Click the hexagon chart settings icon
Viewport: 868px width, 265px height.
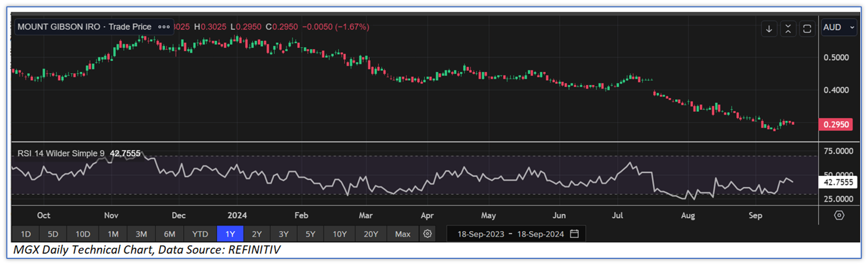(839, 215)
